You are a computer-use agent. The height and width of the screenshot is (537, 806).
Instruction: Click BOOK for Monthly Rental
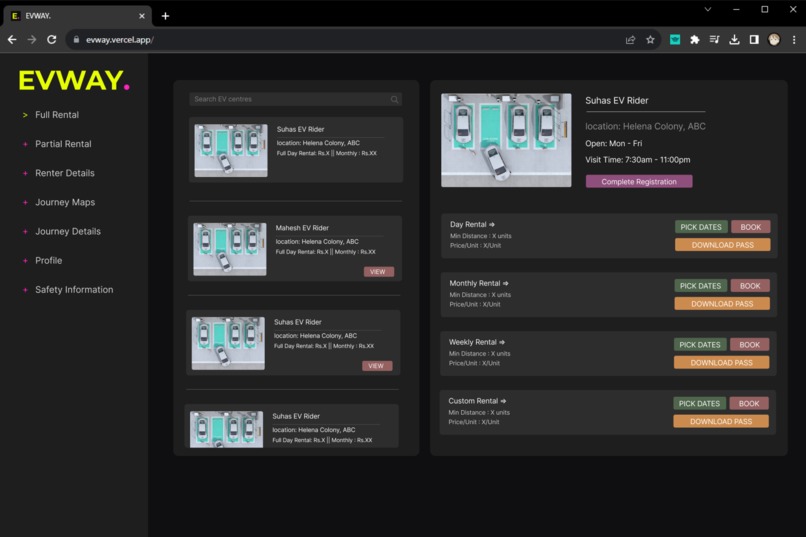point(750,286)
